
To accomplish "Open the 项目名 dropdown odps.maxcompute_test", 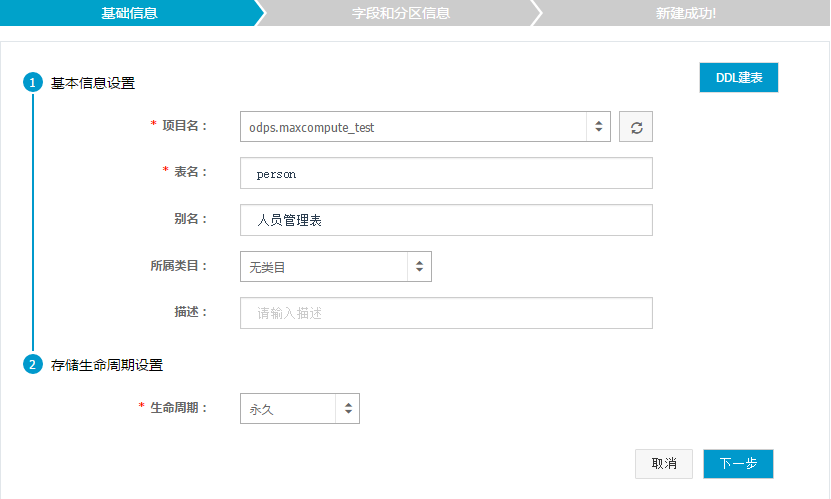I will [x=425, y=127].
